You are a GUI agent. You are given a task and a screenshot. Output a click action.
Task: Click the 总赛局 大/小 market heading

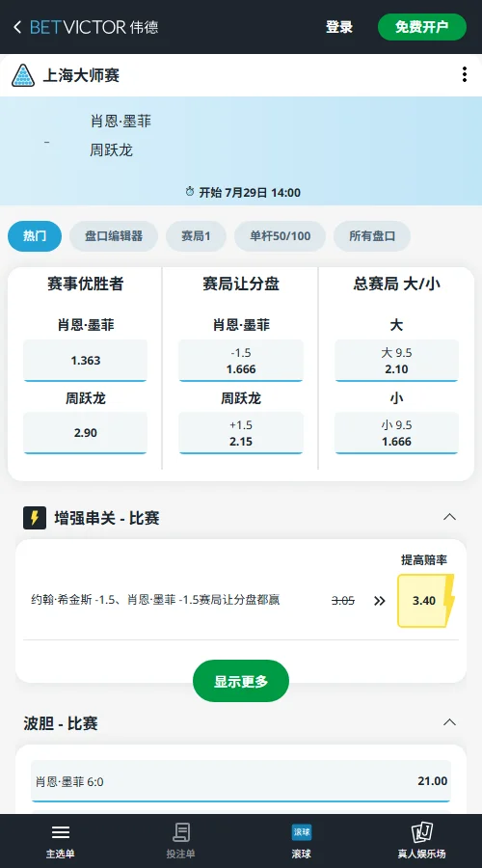click(397, 284)
